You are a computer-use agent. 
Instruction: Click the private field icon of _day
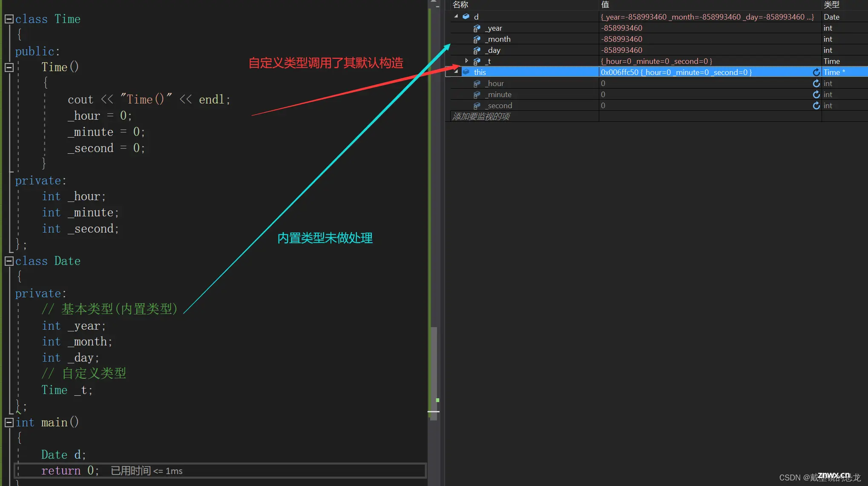pyautogui.click(x=477, y=50)
